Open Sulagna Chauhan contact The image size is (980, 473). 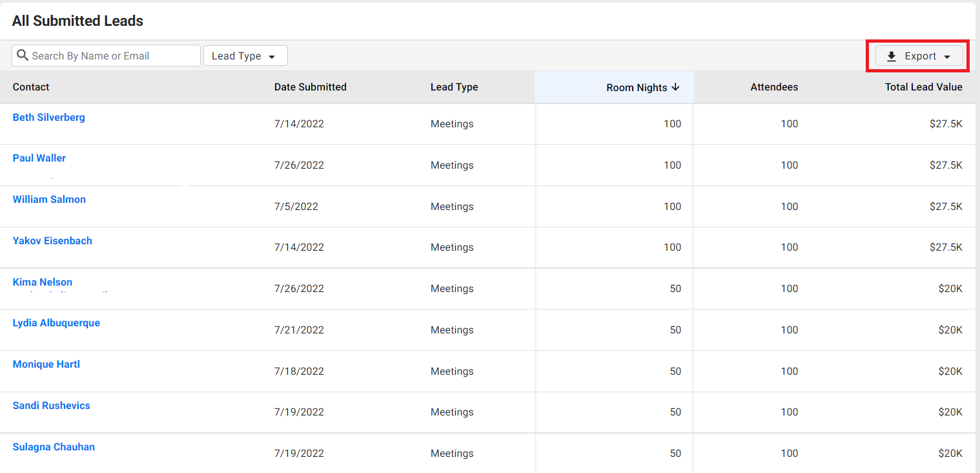(x=54, y=447)
